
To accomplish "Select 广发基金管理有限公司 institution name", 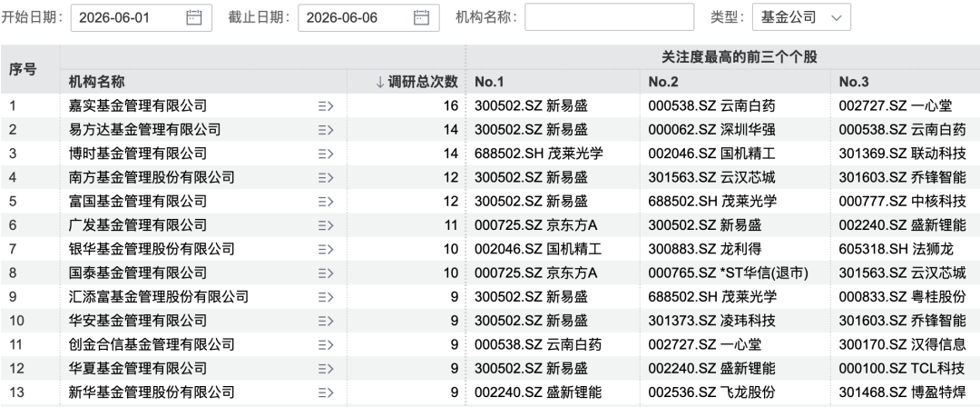I will pyautogui.click(x=138, y=224).
